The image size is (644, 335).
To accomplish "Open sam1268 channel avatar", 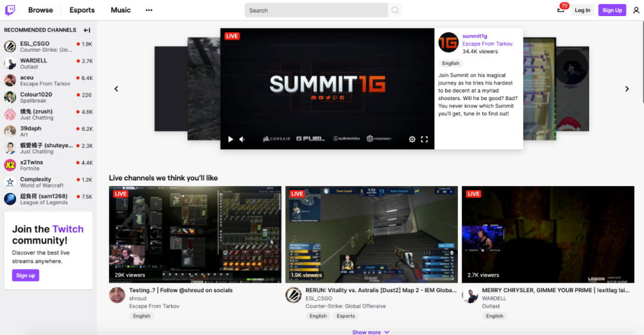I will click(10, 199).
